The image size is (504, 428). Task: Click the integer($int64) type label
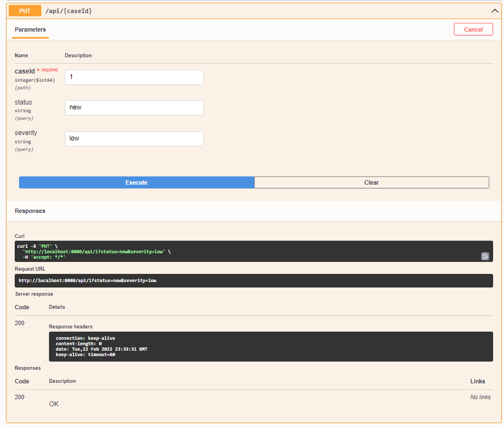(x=35, y=80)
